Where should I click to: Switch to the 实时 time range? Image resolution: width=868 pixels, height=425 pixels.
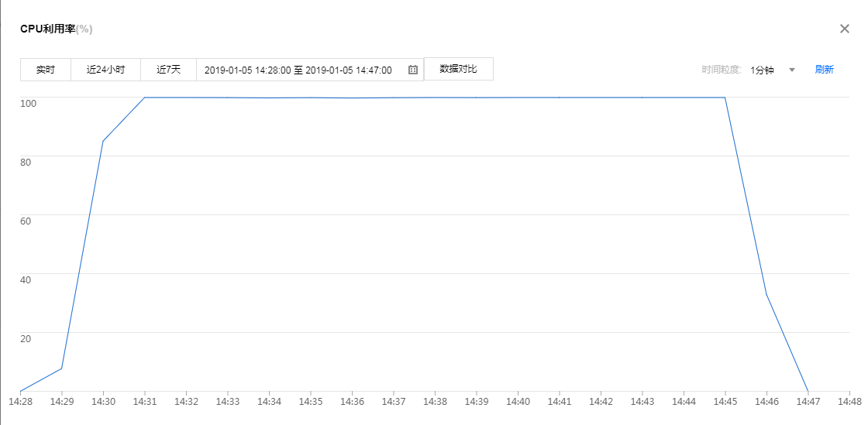(46, 70)
